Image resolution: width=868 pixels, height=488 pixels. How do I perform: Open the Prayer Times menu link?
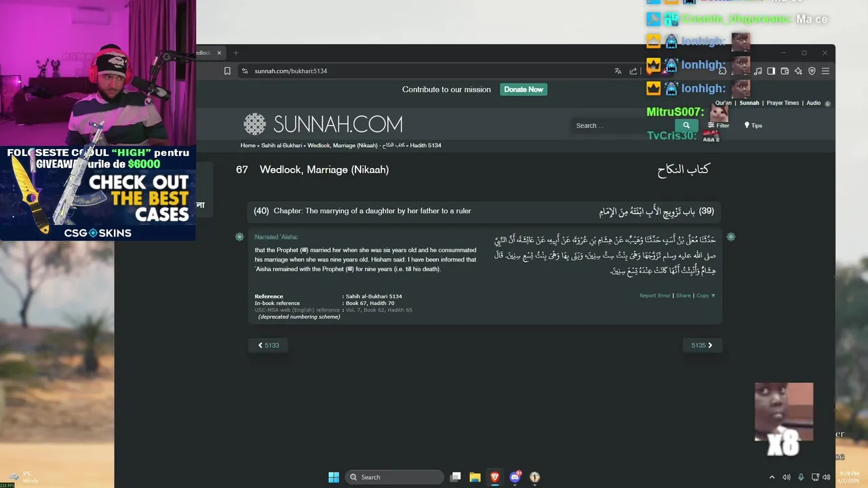[783, 103]
